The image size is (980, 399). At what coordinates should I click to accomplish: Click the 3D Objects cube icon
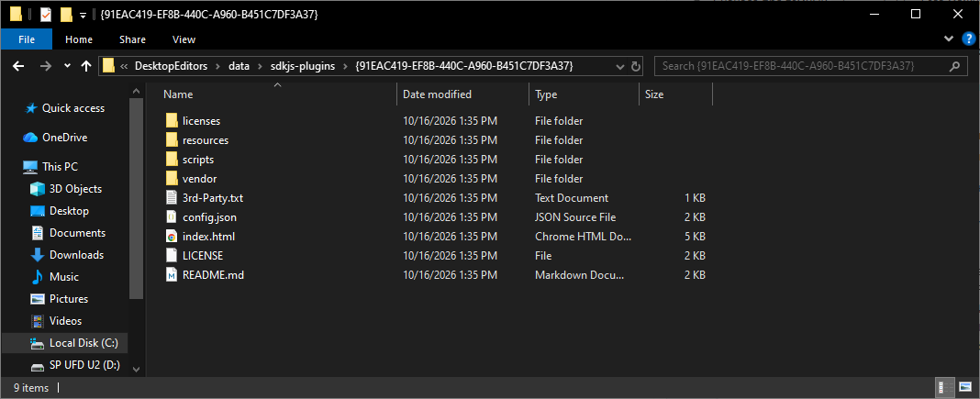[39, 189]
